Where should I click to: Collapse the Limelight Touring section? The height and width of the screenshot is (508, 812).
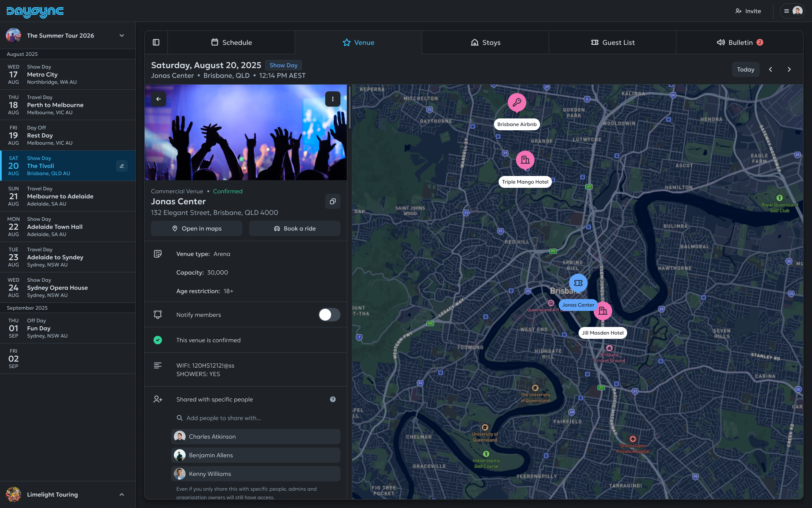click(x=122, y=494)
